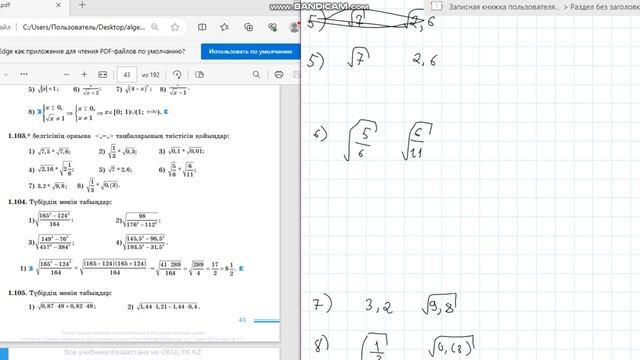Search in PDF with magnifier icon
Viewport: 640px width, 360px height.
coord(256,75)
